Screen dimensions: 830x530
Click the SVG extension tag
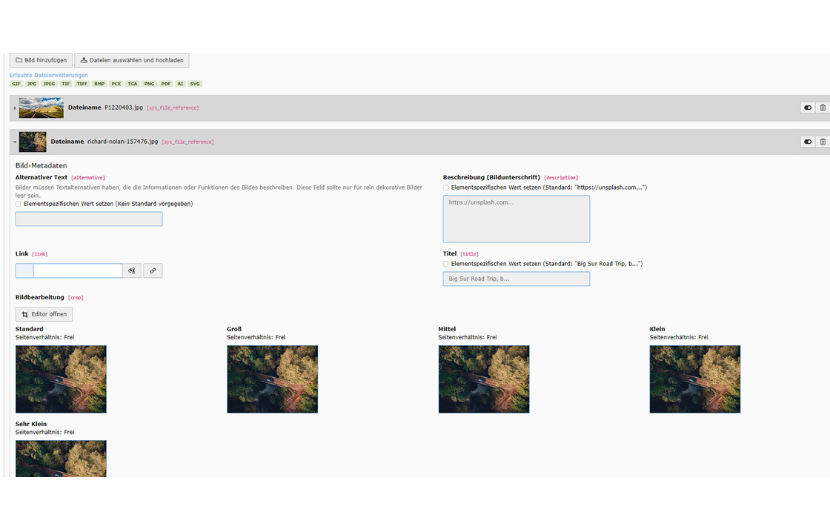click(x=195, y=84)
